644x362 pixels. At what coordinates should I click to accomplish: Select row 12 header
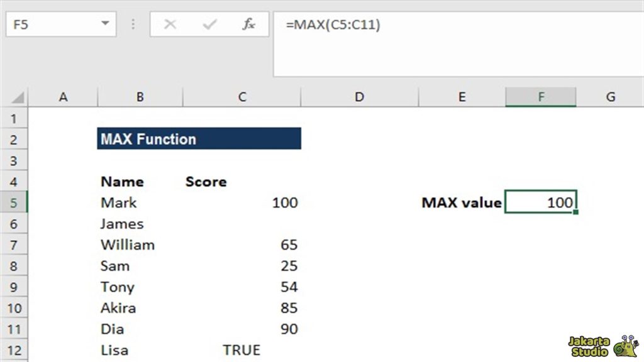[14, 350]
